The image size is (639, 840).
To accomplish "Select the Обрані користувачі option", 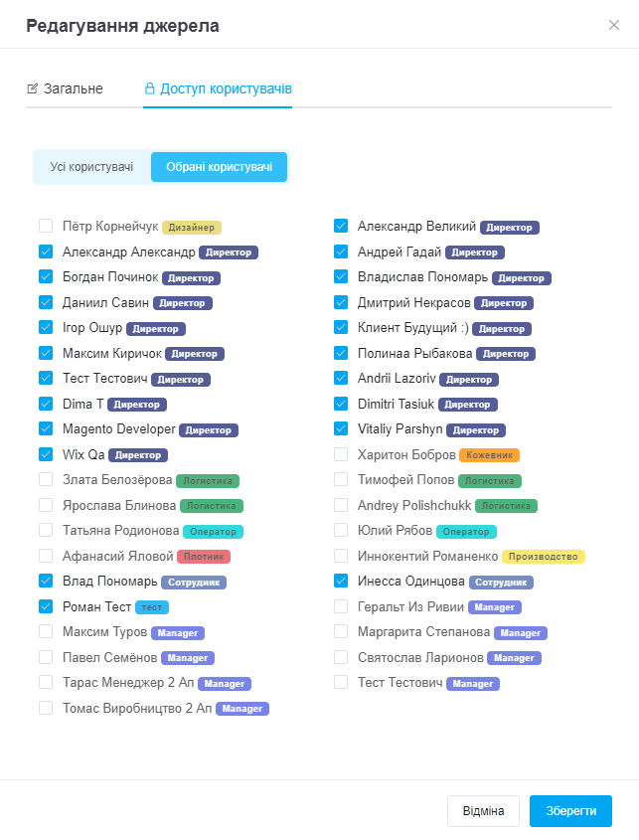I will (219, 167).
